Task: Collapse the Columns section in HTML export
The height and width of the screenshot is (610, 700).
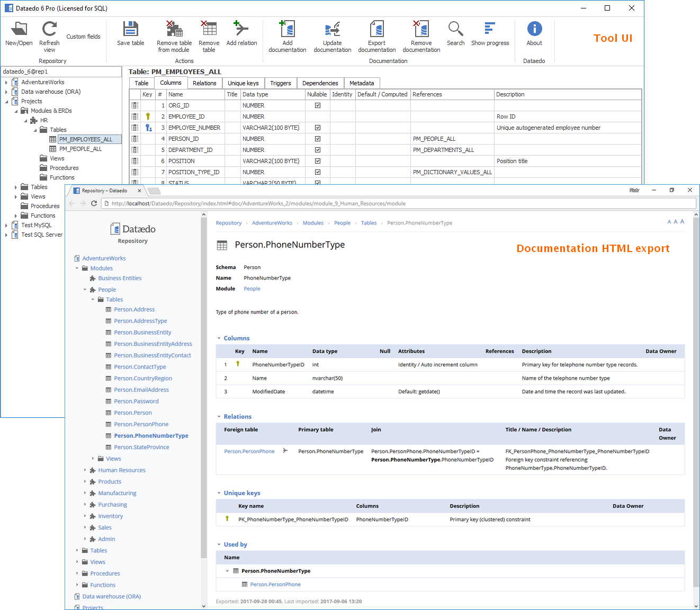Action: tap(219, 338)
